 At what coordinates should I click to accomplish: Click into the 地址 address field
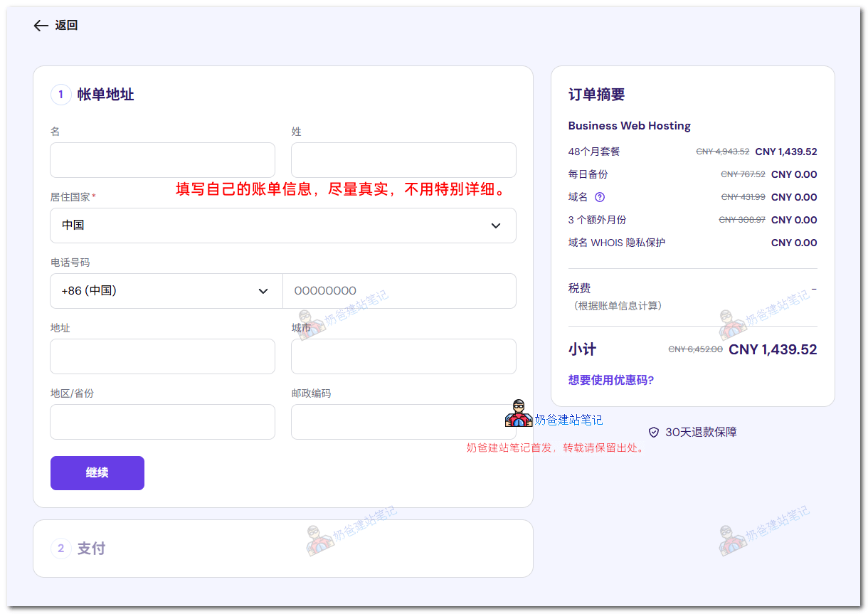pyautogui.click(x=162, y=356)
